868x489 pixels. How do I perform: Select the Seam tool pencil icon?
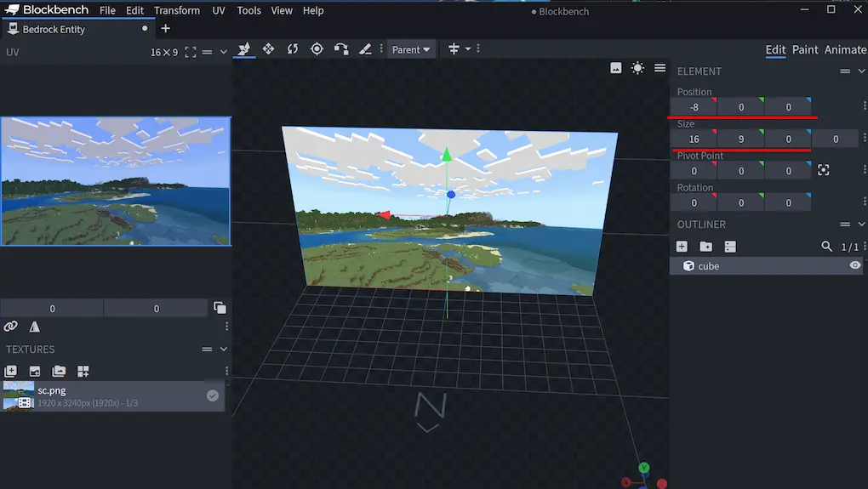coord(365,49)
